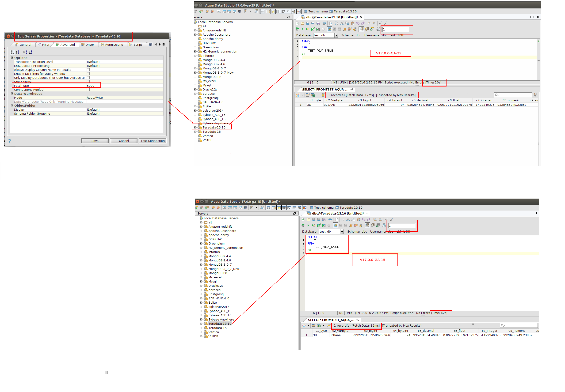
Task: Enable Always Display Column Name in Results
Action: (88, 70)
